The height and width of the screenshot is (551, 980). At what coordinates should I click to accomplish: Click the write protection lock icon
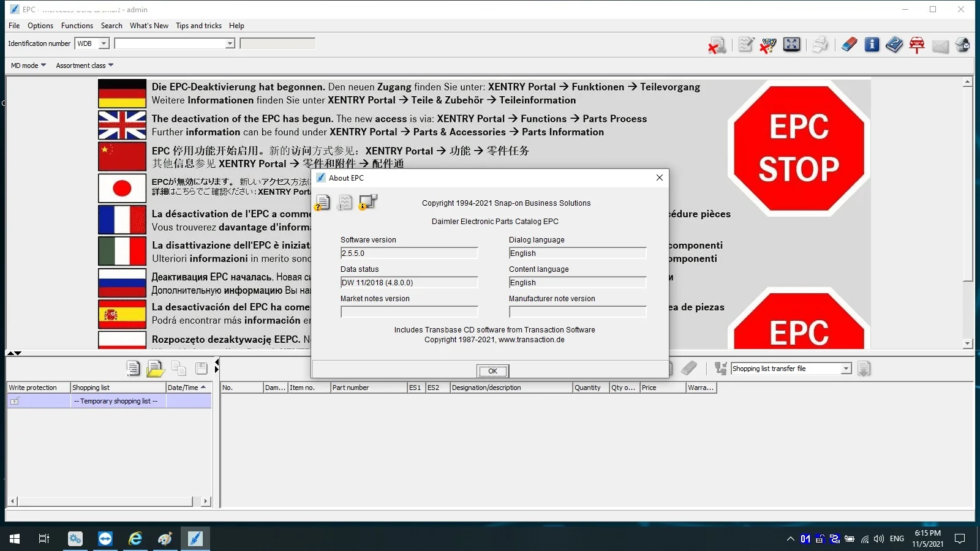pyautogui.click(x=15, y=401)
